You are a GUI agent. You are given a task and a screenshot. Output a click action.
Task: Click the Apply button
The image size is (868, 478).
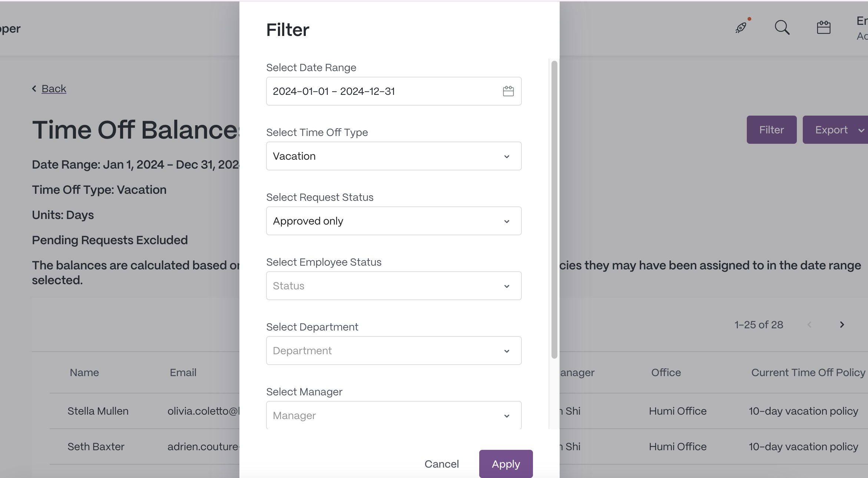[506, 464]
